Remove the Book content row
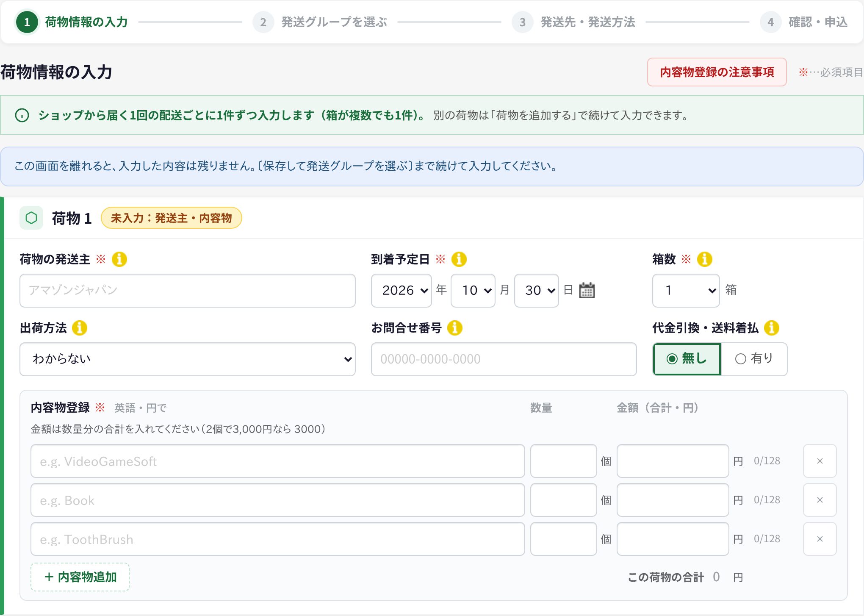This screenshot has height=616, width=864. coord(820,500)
